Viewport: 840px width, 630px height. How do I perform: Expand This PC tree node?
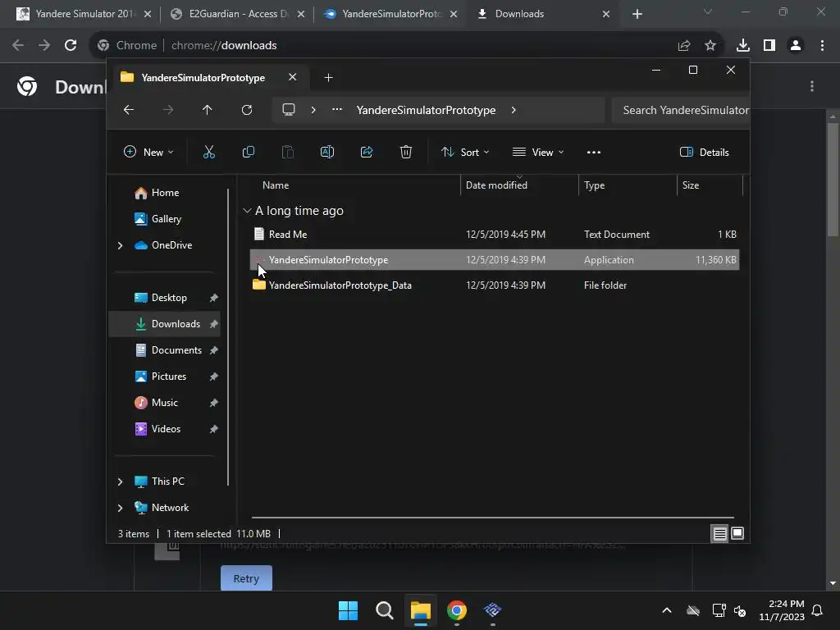(x=120, y=482)
